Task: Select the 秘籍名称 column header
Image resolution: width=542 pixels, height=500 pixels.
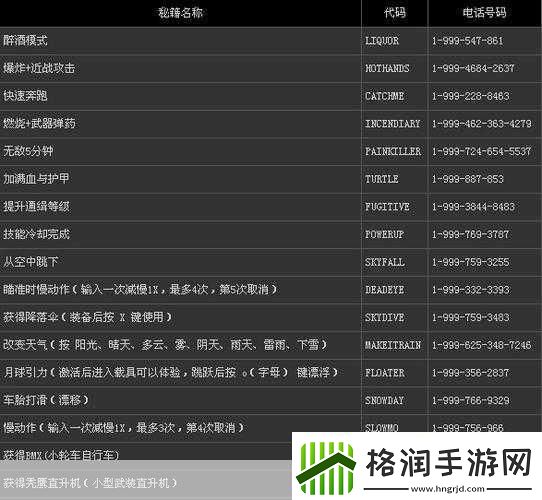Action: (180, 13)
